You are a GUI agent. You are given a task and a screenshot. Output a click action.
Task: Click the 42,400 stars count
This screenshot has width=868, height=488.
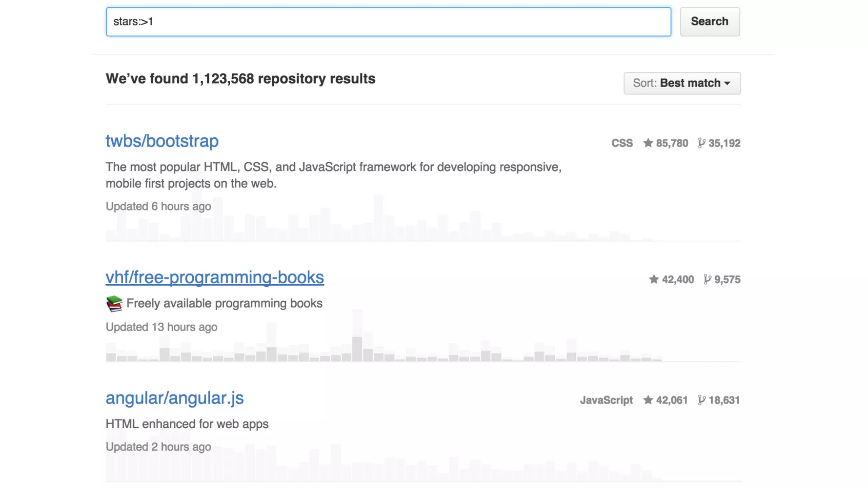point(678,280)
